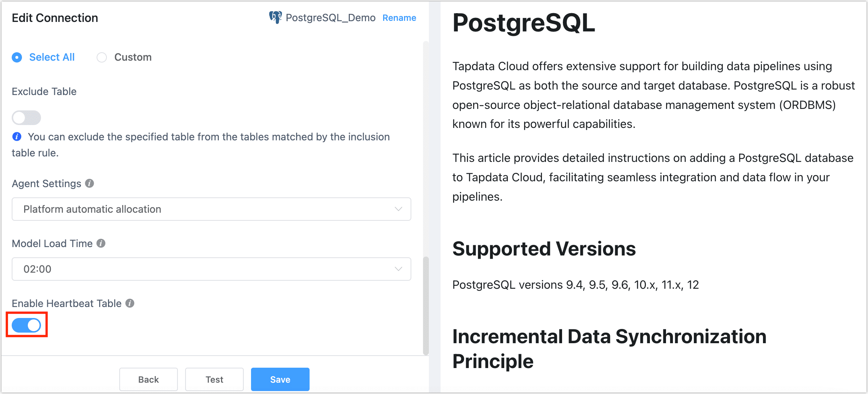Click the PostgreSQL elephant logo icon
Viewport: 868px width, 394px height.
tap(275, 17)
